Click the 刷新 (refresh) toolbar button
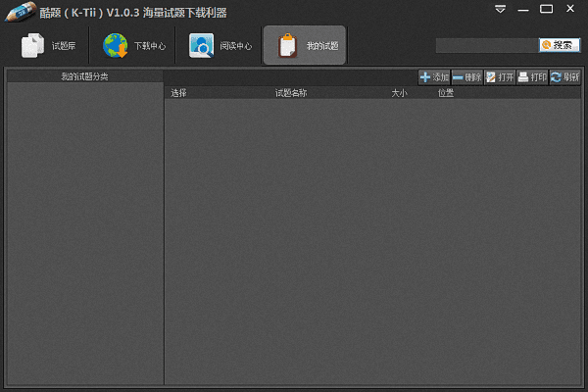 [x=564, y=77]
